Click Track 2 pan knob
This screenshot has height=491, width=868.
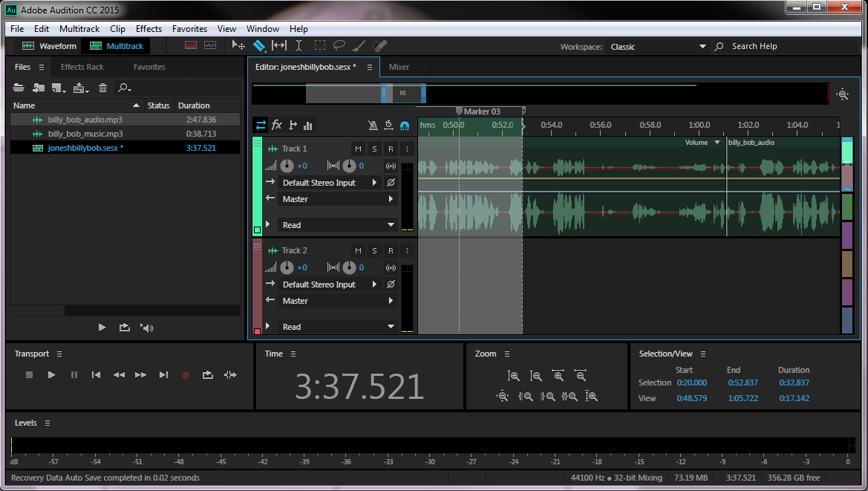[x=349, y=267]
